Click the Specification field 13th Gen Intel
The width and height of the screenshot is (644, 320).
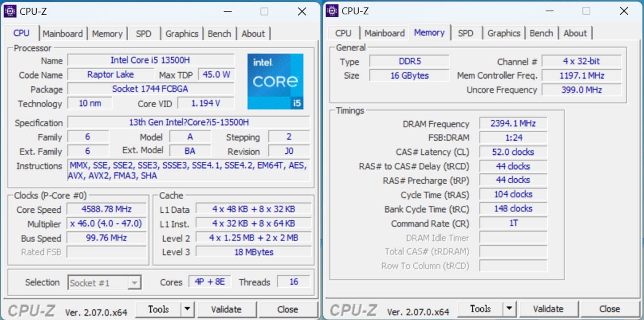pos(189,122)
